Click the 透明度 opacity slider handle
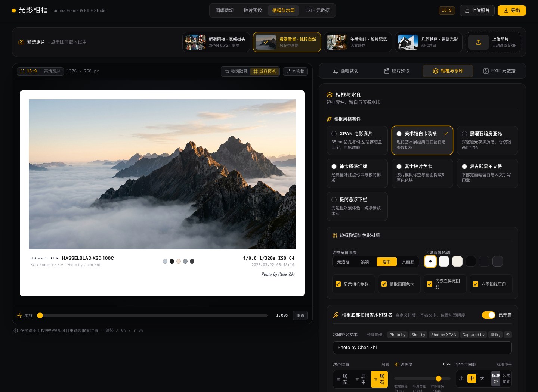Image resolution: width=538 pixels, height=392 pixels. [439, 379]
